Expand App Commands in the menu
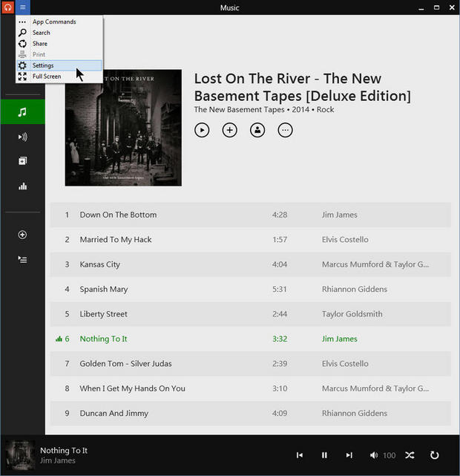 53,22
